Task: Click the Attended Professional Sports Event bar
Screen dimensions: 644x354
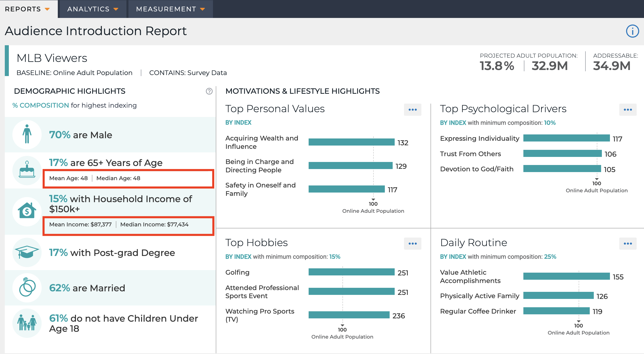Action: 352,292
